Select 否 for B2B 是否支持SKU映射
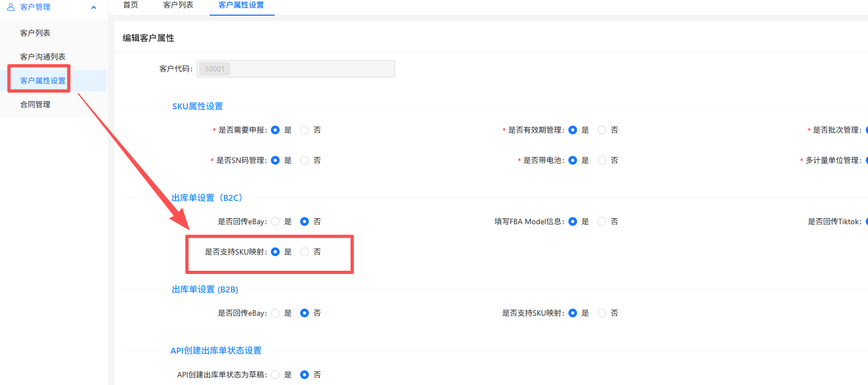The height and width of the screenshot is (385, 868). pos(602,313)
